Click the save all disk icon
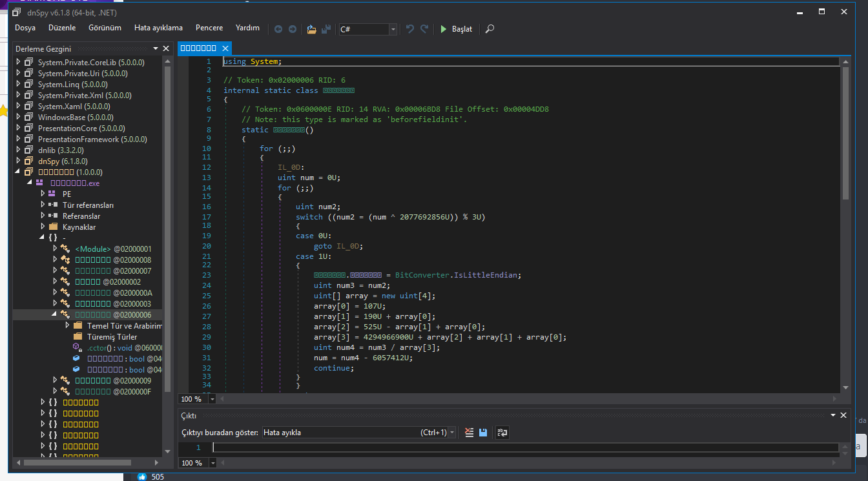The width and height of the screenshot is (868, 481). [326, 29]
